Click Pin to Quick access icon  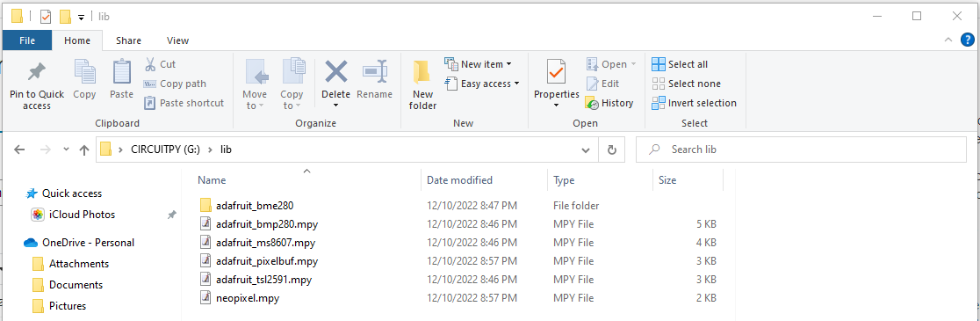coord(37,73)
